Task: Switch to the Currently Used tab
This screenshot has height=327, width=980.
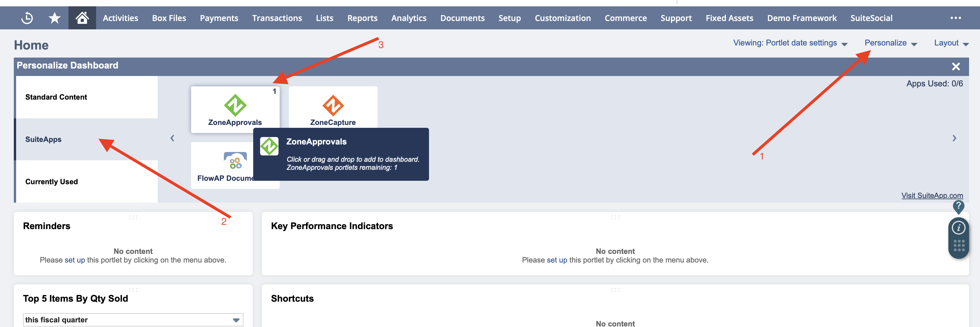Action: point(87,182)
